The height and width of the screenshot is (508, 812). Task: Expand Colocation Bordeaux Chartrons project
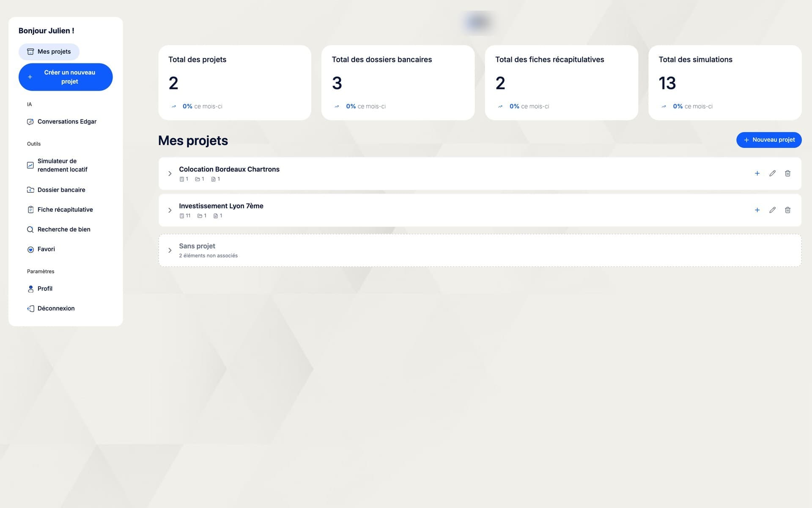pos(170,174)
